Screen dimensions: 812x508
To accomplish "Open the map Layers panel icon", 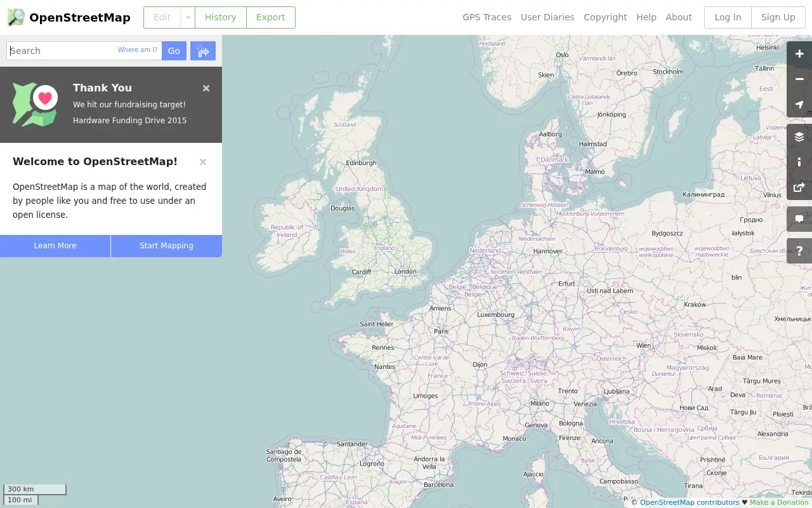I will [x=799, y=137].
